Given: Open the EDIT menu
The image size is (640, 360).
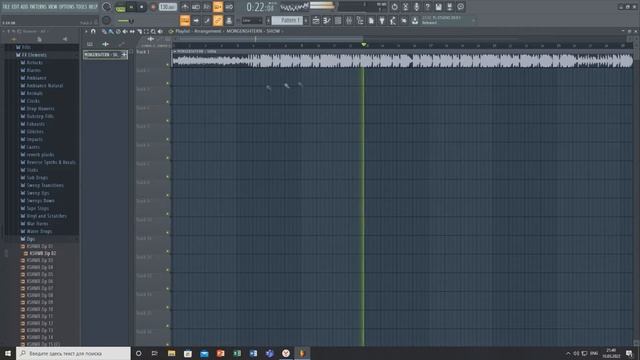Looking at the screenshot, I should coord(16,7).
